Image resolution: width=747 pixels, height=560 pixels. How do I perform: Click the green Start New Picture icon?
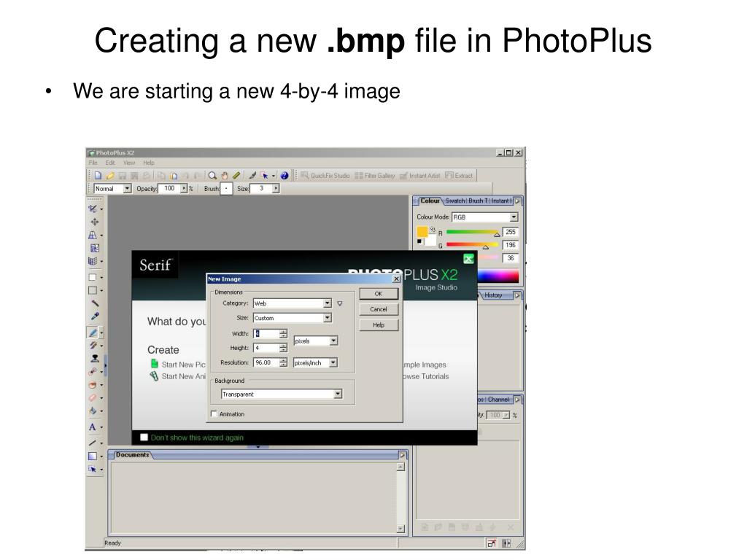(x=155, y=364)
